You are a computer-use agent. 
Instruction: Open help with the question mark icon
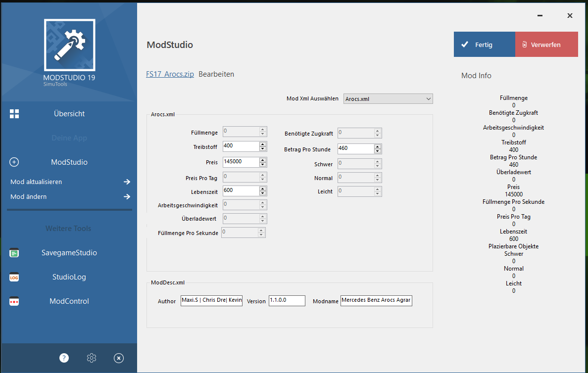tap(64, 358)
